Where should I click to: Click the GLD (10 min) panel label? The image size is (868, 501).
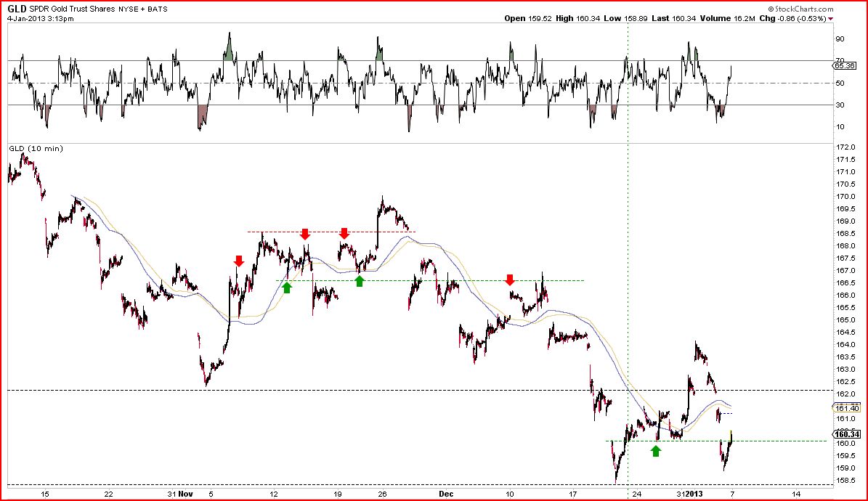coord(36,149)
